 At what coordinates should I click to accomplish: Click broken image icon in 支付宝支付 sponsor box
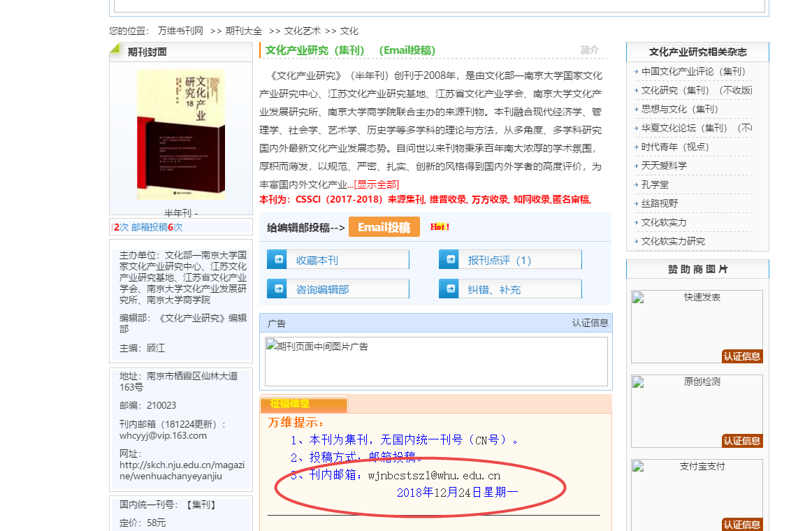tap(638, 467)
